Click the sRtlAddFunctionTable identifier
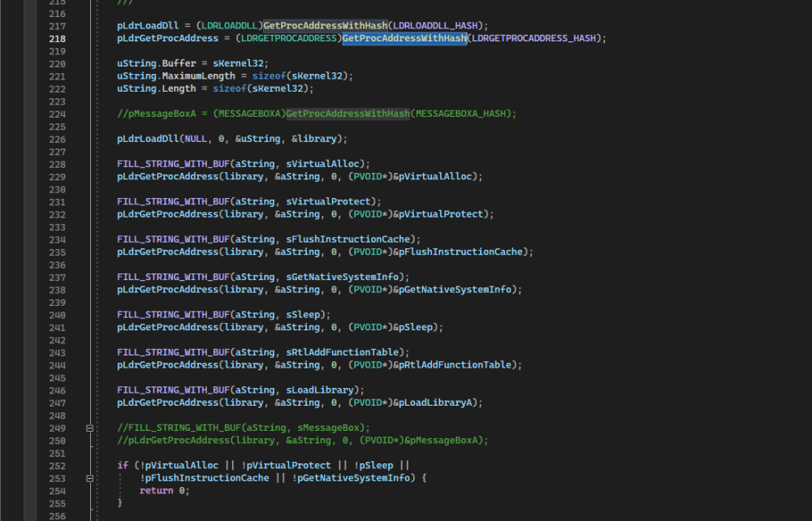 coord(342,352)
